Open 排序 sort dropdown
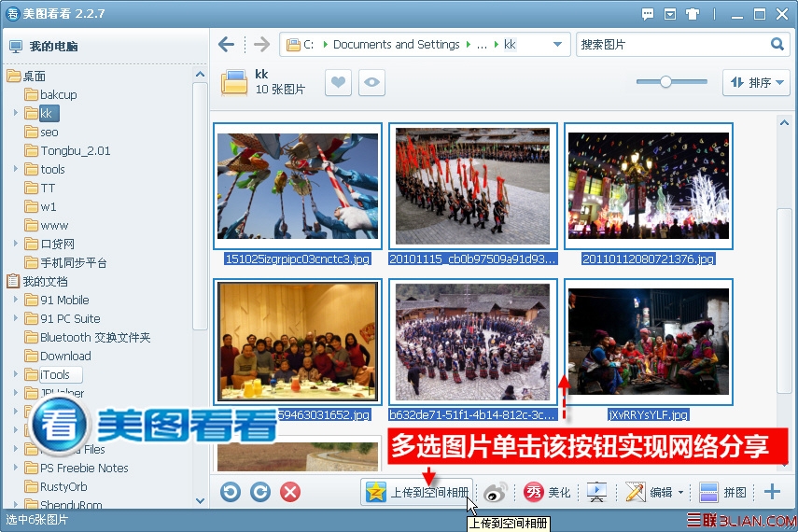798x532 pixels. tap(756, 82)
